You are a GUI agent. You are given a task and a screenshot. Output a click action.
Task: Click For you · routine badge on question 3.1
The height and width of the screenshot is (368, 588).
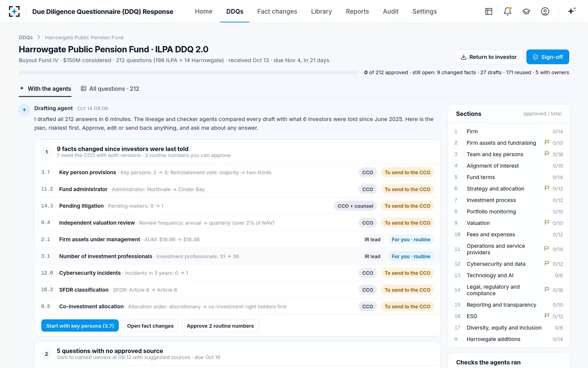tap(411, 256)
